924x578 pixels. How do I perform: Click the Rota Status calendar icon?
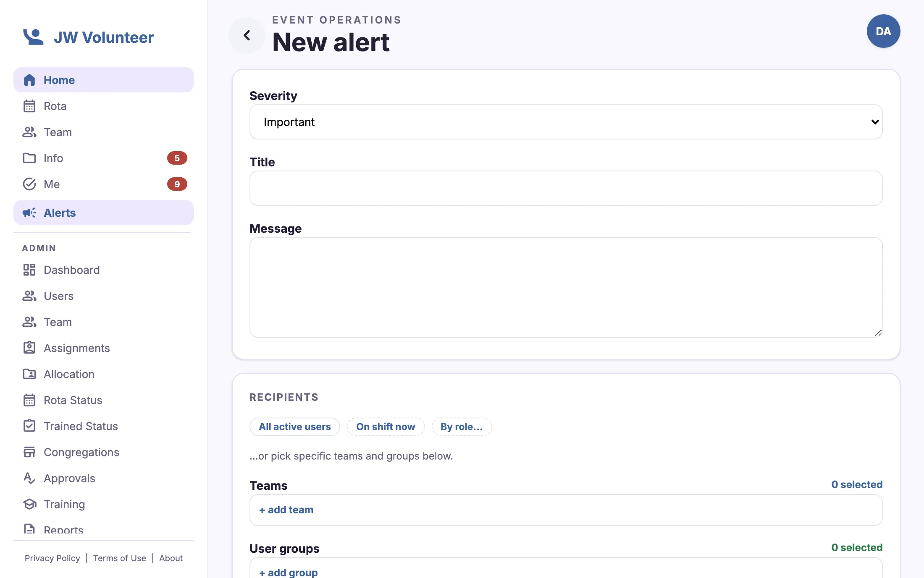pyautogui.click(x=29, y=400)
